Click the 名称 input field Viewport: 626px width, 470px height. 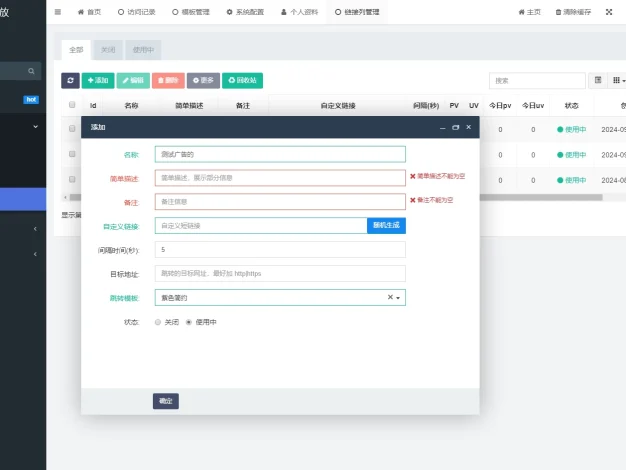[280, 154]
